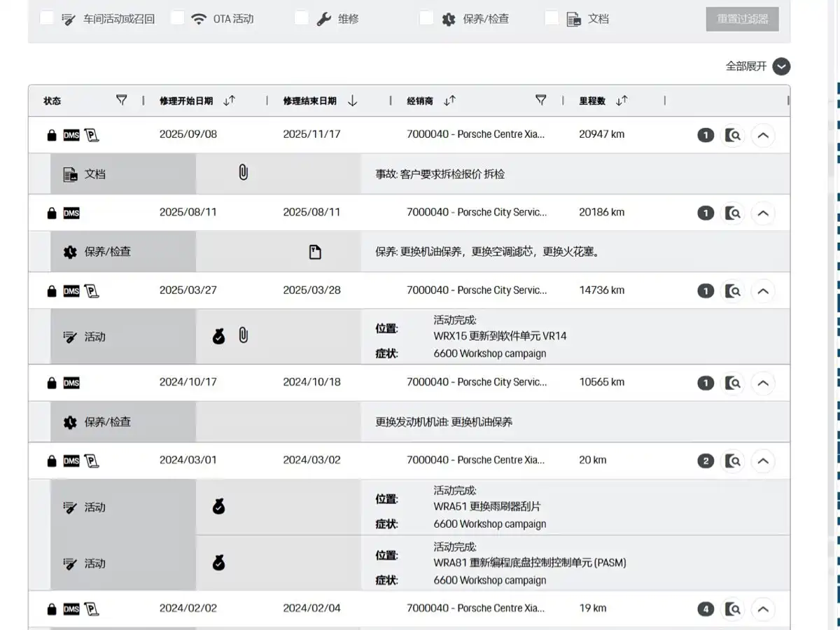
Task: Check the 文档 filter checkbox at top
Action: (552, 18)
